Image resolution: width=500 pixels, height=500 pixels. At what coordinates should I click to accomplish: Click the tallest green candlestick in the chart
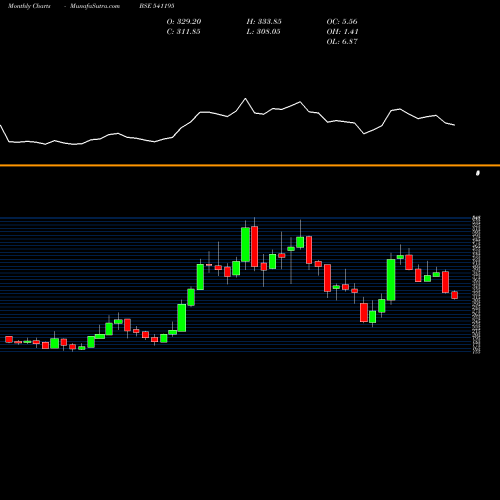[391, 280]
